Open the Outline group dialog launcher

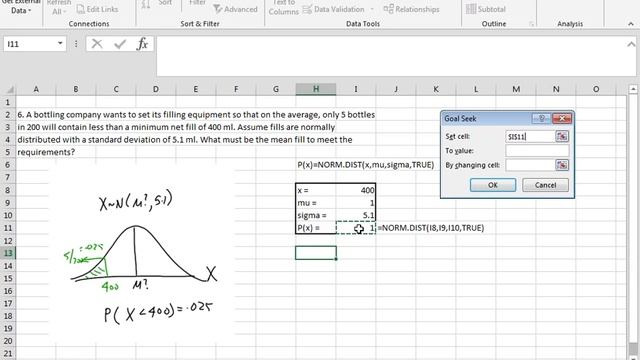[x=531, y=24]
